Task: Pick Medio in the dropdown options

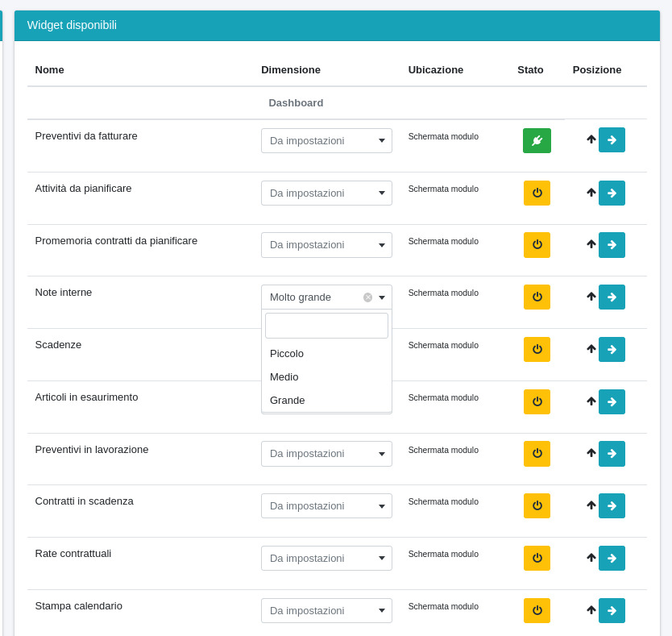Action: point(284,376)
